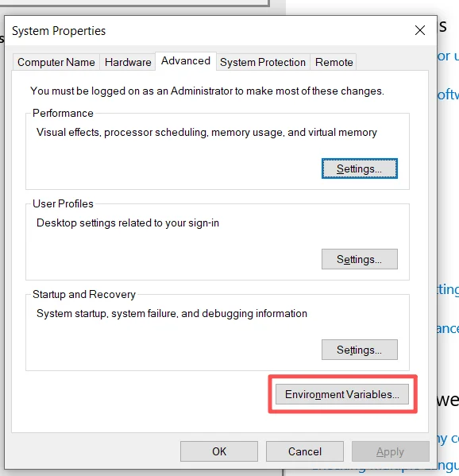Click the User Profiles group label
This screenshot has height=476, width=459.
click(63, 203)
